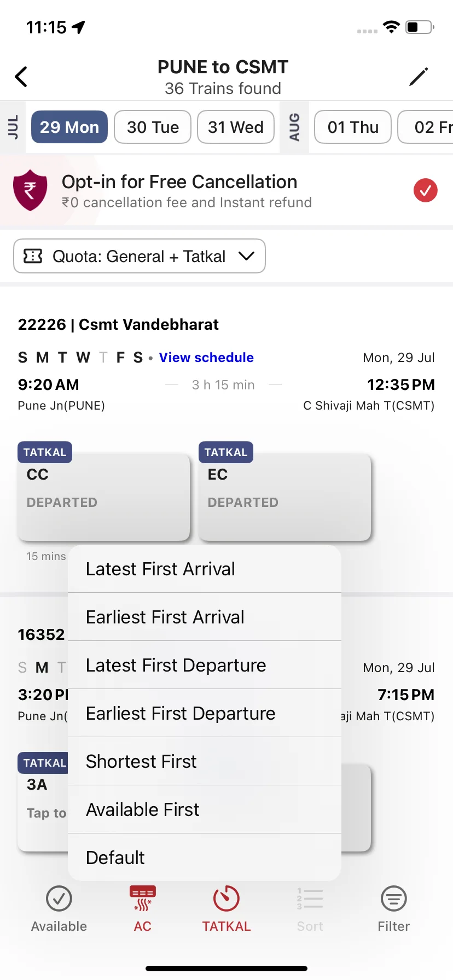Open the Quota General + Tatkal dropdown

[140, 256]
